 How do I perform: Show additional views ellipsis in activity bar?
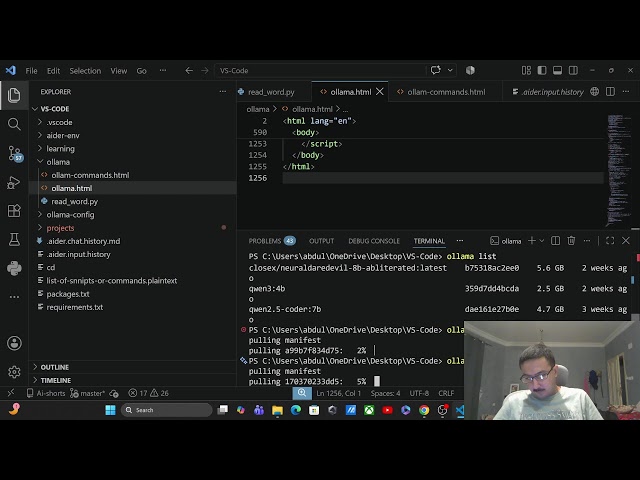click(14, 297)
